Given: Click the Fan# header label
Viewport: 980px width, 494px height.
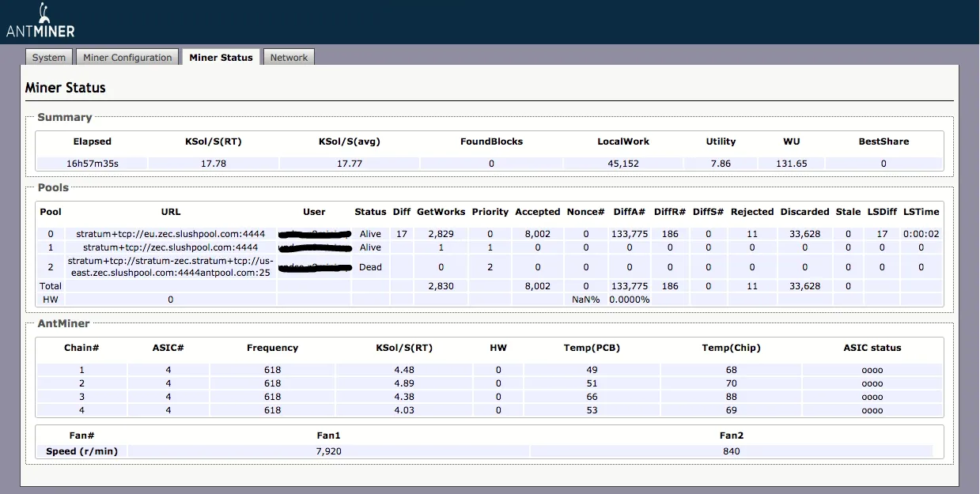Looking at the screenshot, I should point(81,436).
